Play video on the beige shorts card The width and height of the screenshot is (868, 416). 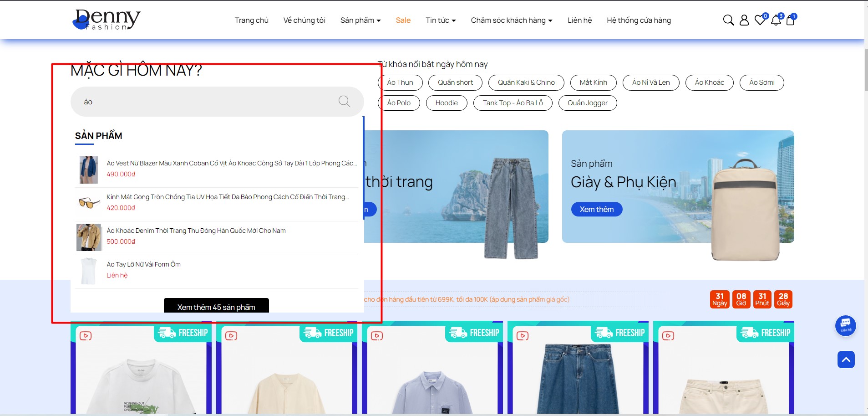pyautogui.click(x=668, y=336)
